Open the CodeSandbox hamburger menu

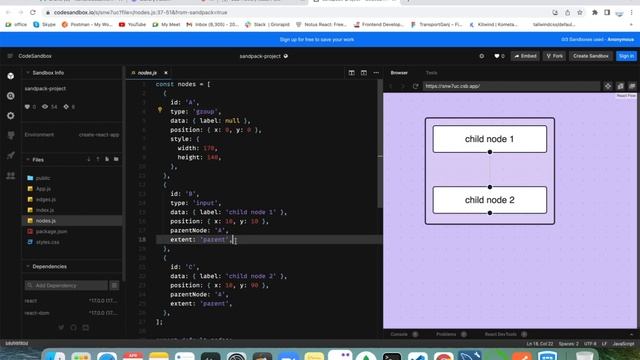coord(10,56)
